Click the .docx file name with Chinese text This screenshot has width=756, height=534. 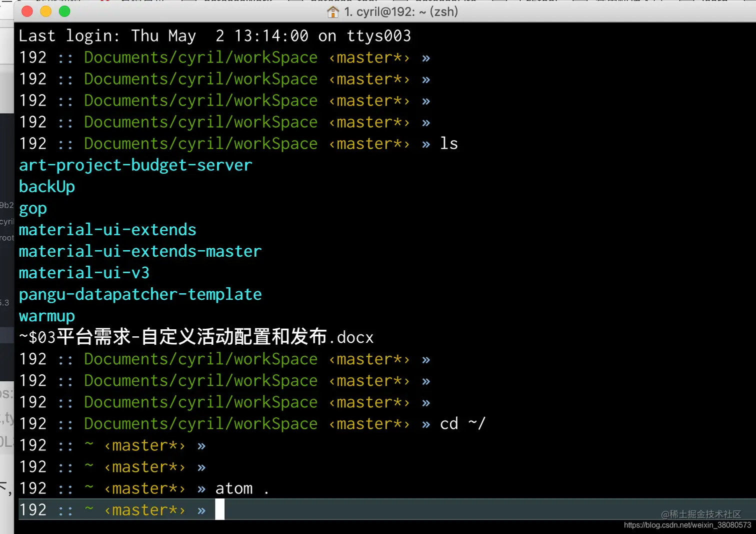pos(196,337)
